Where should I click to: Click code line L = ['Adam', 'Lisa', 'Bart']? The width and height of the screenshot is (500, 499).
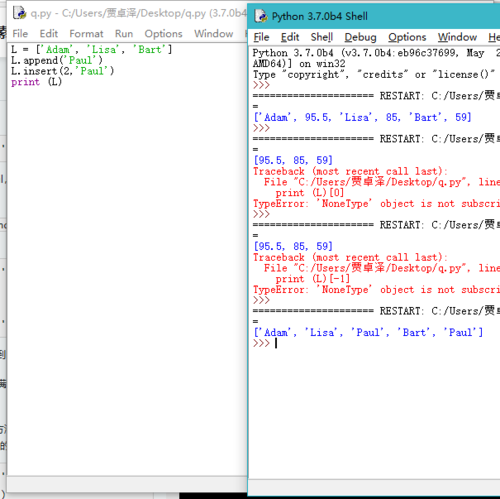click(92, 50)
